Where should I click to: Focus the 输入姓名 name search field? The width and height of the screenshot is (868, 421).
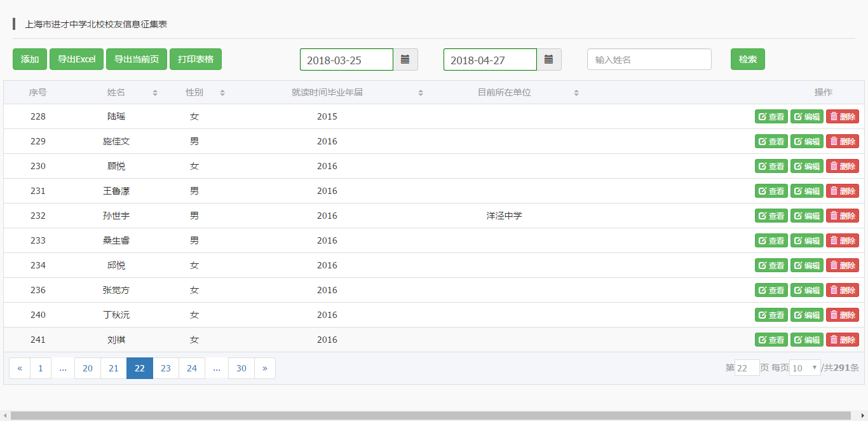click(649, 59)
